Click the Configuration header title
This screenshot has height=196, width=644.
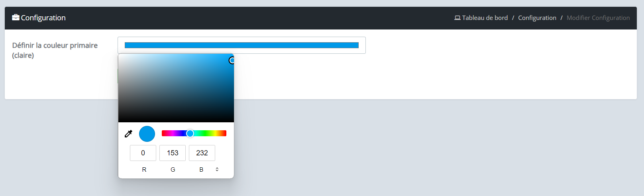point(43,18)
